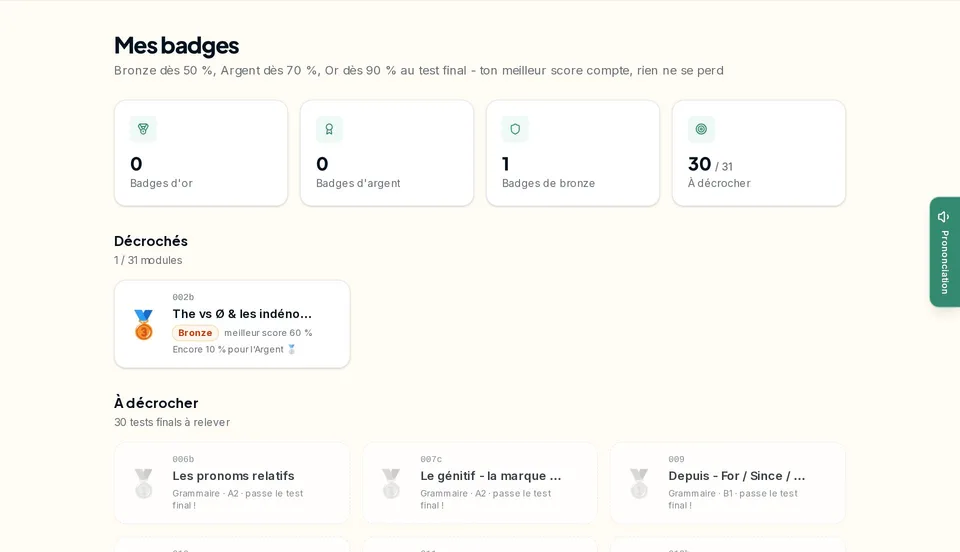
Task: Click the badge thresholds subtitle text
Action: pos(419,70)
